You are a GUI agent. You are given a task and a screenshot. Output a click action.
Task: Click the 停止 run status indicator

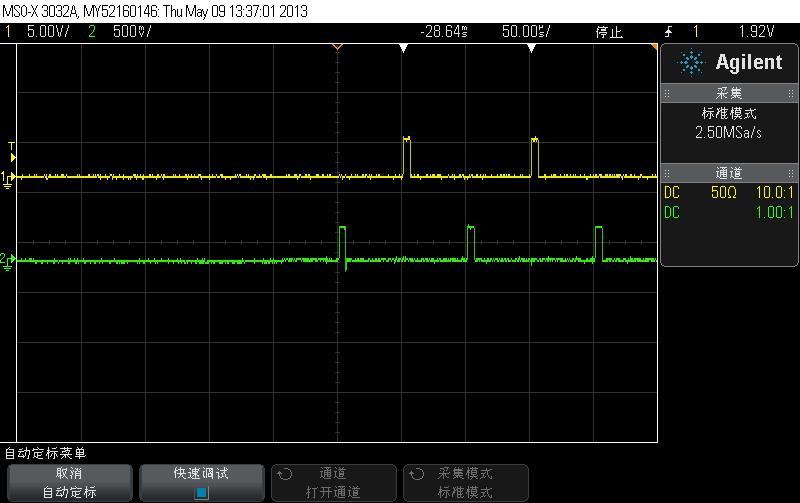(609, 32)
